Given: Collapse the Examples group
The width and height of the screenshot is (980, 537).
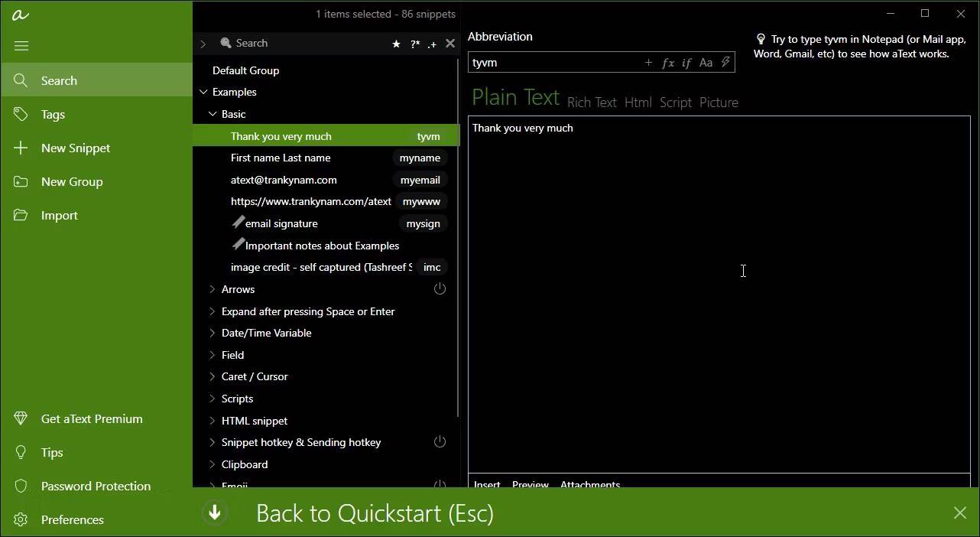Looking at the screenshot, I should click(203, 92).
